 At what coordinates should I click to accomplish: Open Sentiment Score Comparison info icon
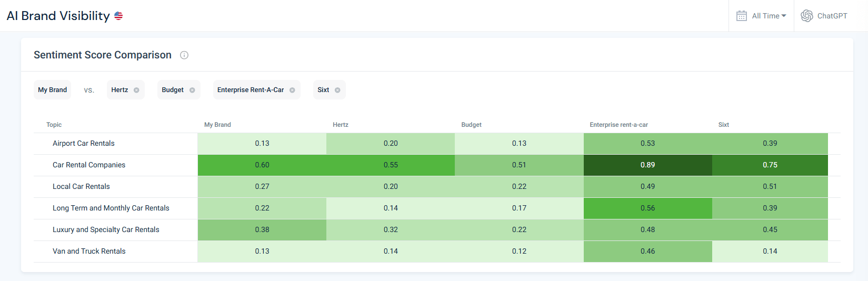(x=184, y=55)
